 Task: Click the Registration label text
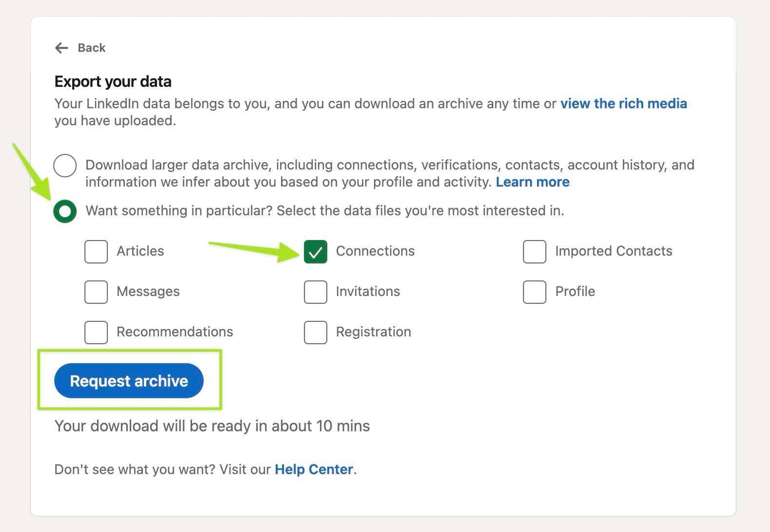point(373,332)
